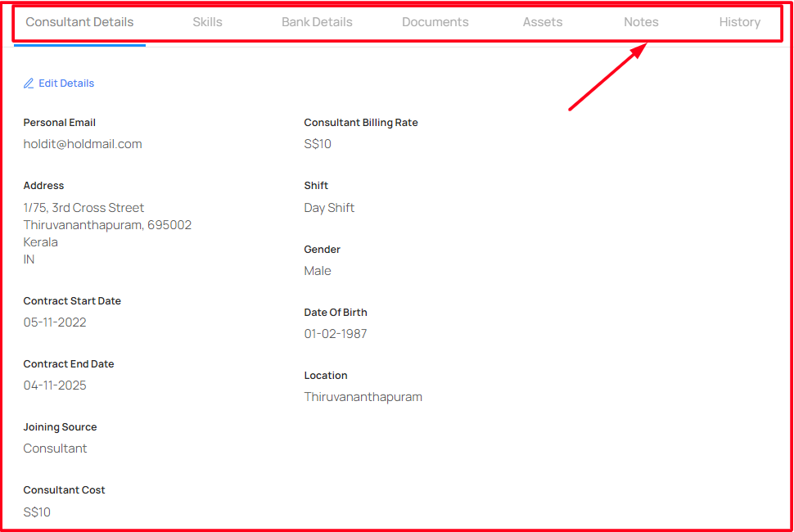Screen dimensions: 794x532
Task: Select the Consultant Cost value S$10
Action: pos(37,512)
